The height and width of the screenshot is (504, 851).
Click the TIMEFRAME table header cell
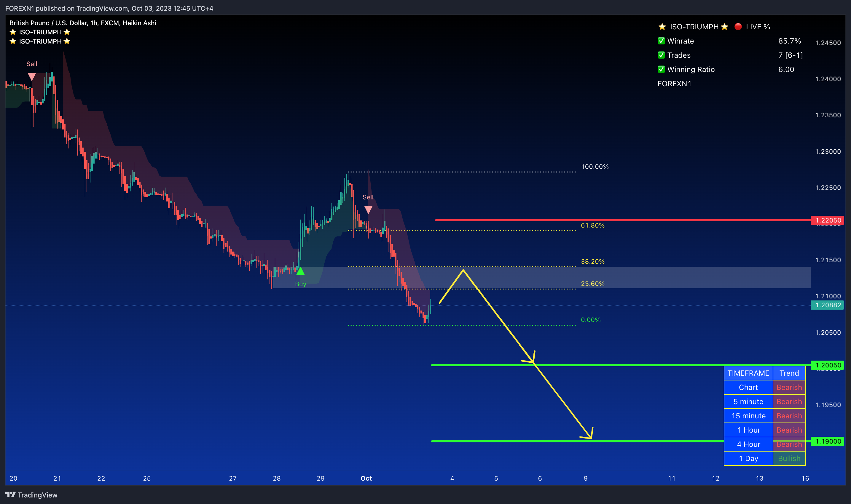(748, 373)
